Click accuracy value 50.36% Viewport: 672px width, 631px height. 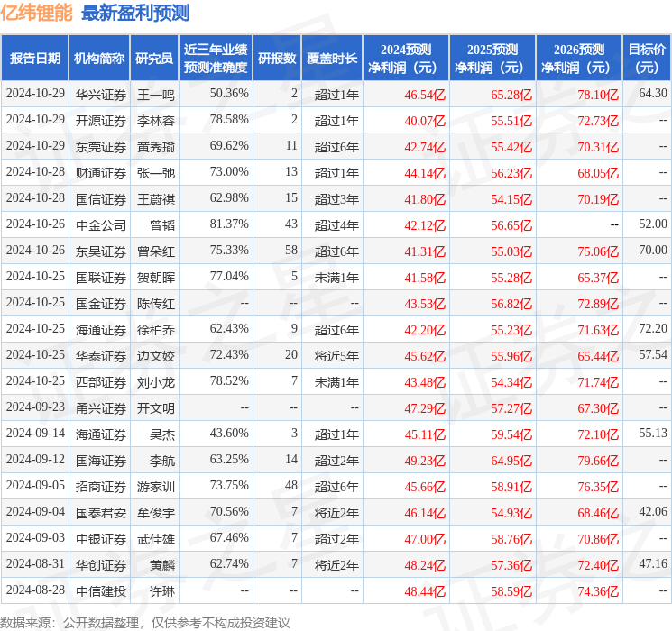(229, 94)
